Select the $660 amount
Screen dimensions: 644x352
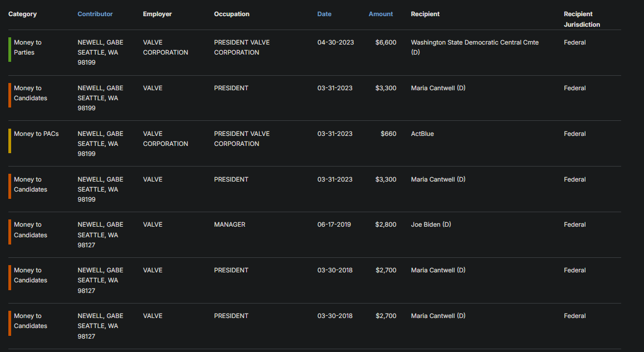(x=388, y=134)
